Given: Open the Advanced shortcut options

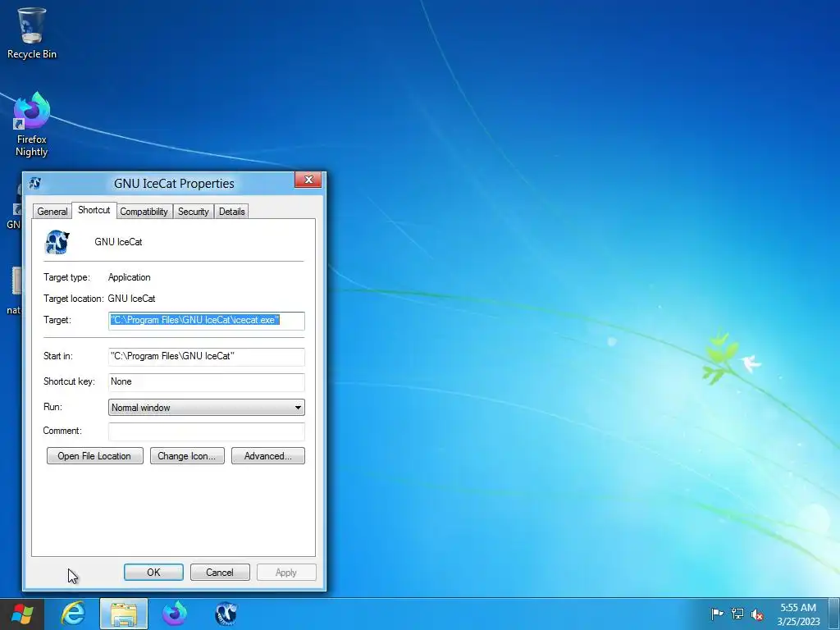Looking at the screenshot, I should (268, 456).
